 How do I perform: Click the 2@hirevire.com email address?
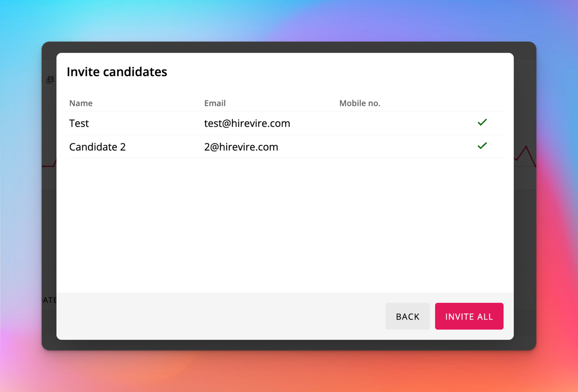tap(241, 147)
